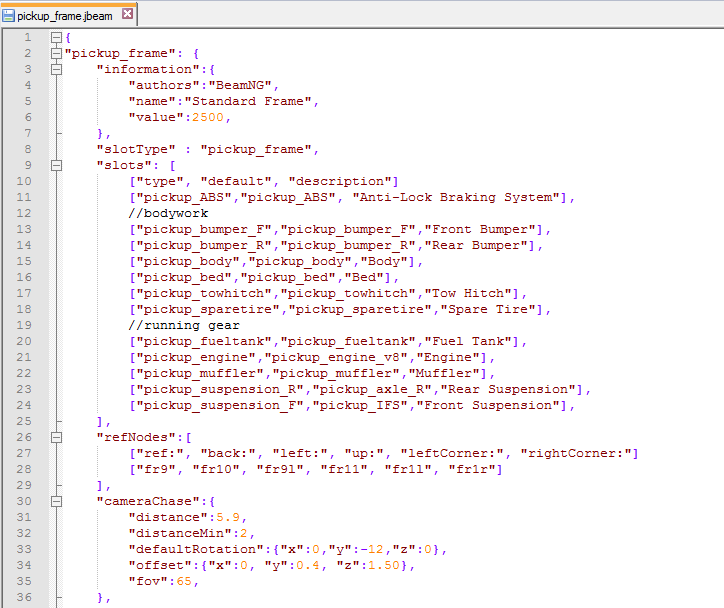Click the "rightCorner:" header text
The height and width of the screenshot is (608, 724).
tap(575, 453)
